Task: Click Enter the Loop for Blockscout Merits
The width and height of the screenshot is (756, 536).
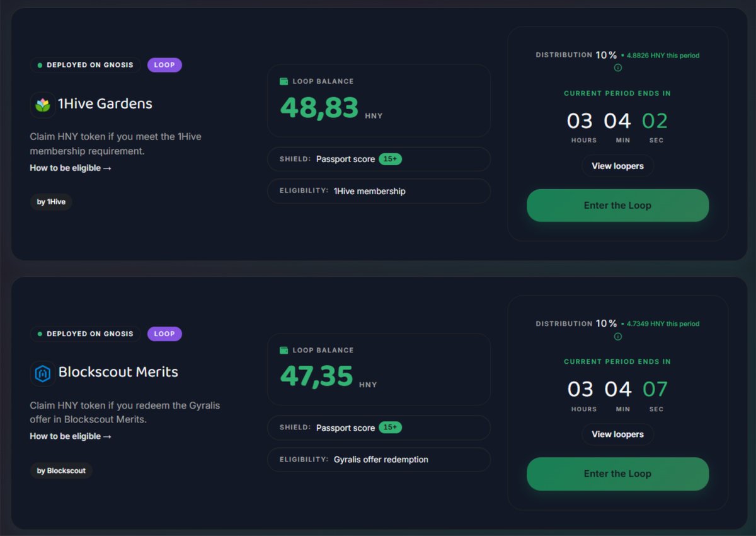Action: [x=617, y=474]
